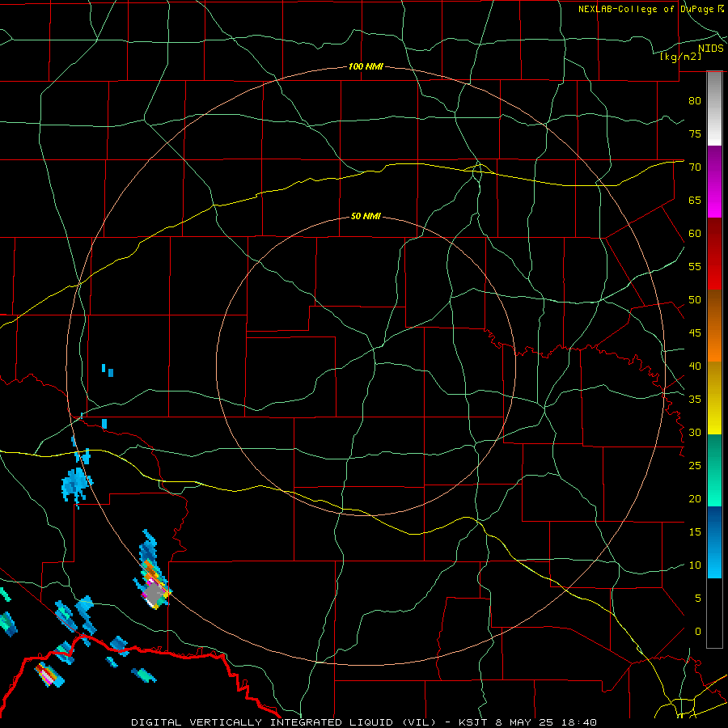The image size is (728, 728).
Task: Click the 45 value on the scale
Action: (x=695, y=333)
